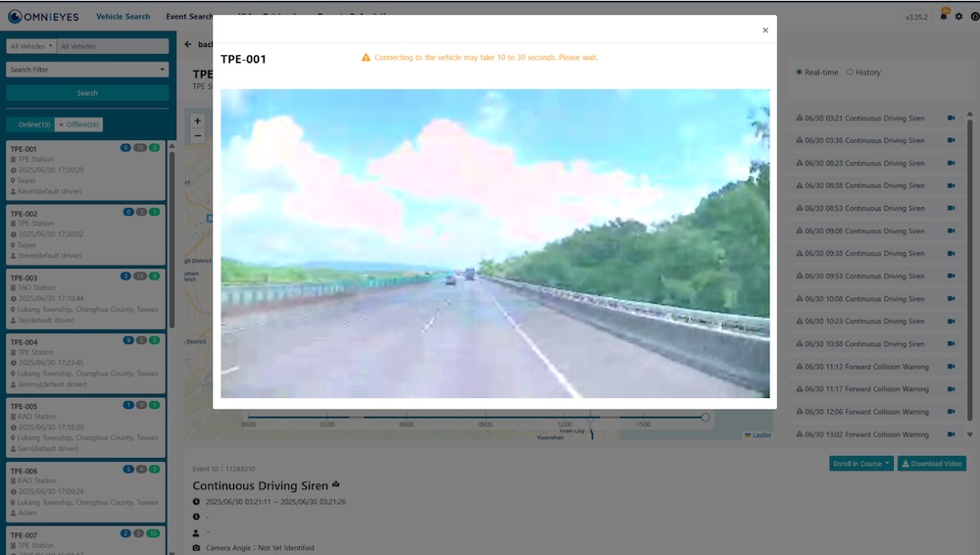The image size is (980, 555).
Task: Open the notifications bell icon
Action: (x=944, y=16)
